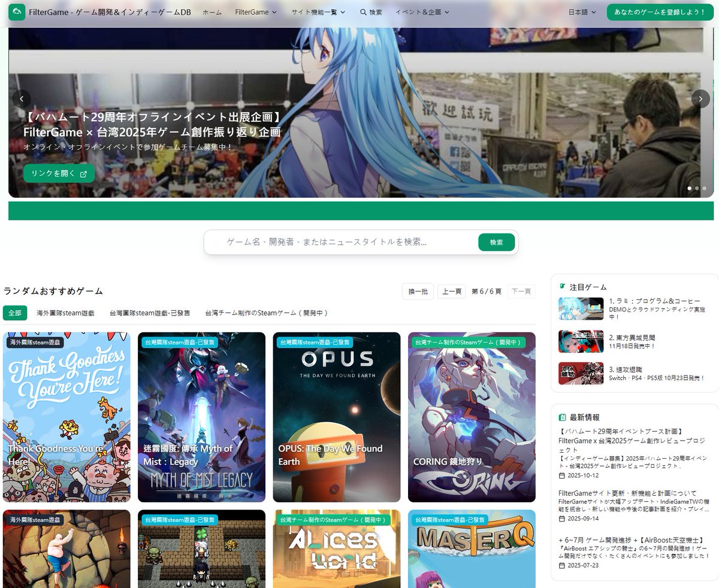The height and width of the screenshot is (588, 719).
Task: Go to previous carousel slide arrow
Action: tap(22, 99)
